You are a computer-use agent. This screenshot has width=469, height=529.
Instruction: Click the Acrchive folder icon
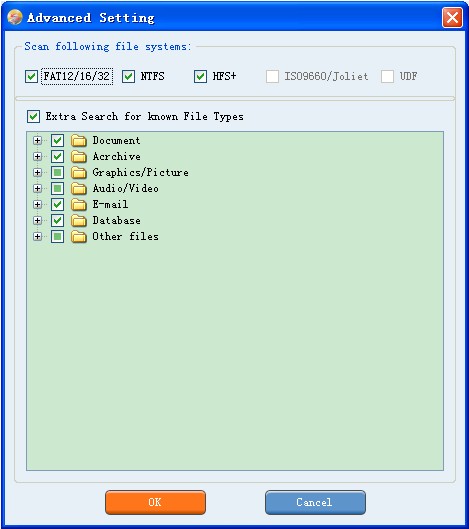(79, 157)
